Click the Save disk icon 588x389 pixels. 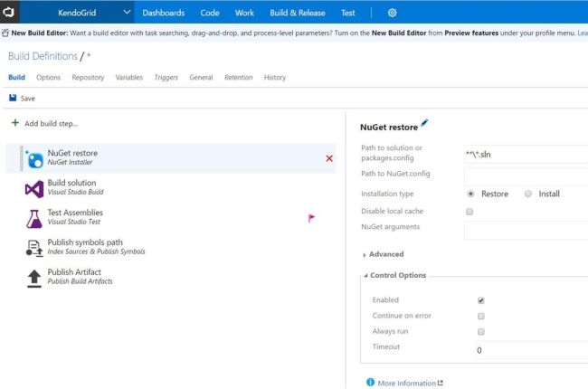13,98
